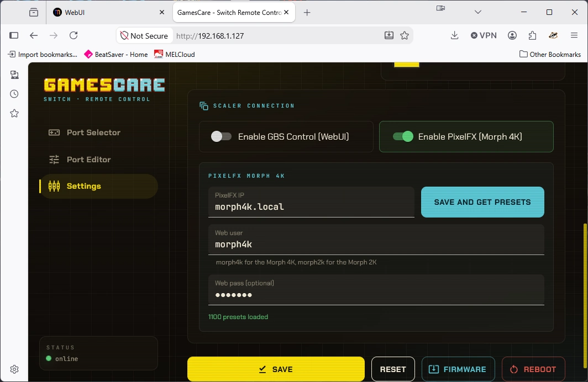588x382 pixels.
Task: Open the Port Selector page
Action: 98,132
